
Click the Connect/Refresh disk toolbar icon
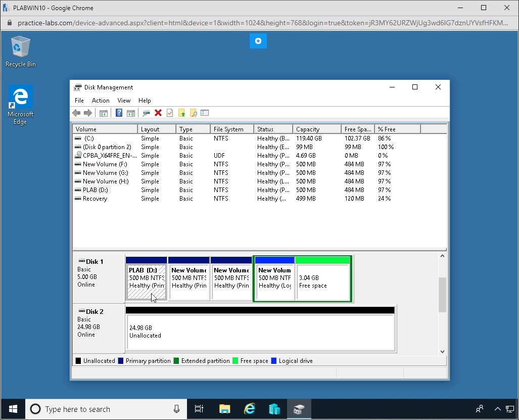point(146,113)
